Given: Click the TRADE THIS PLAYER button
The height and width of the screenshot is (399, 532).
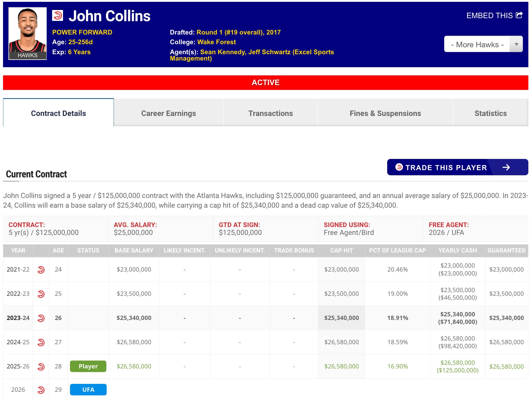Looking at the screenshot, I should [x=457, y=167].
